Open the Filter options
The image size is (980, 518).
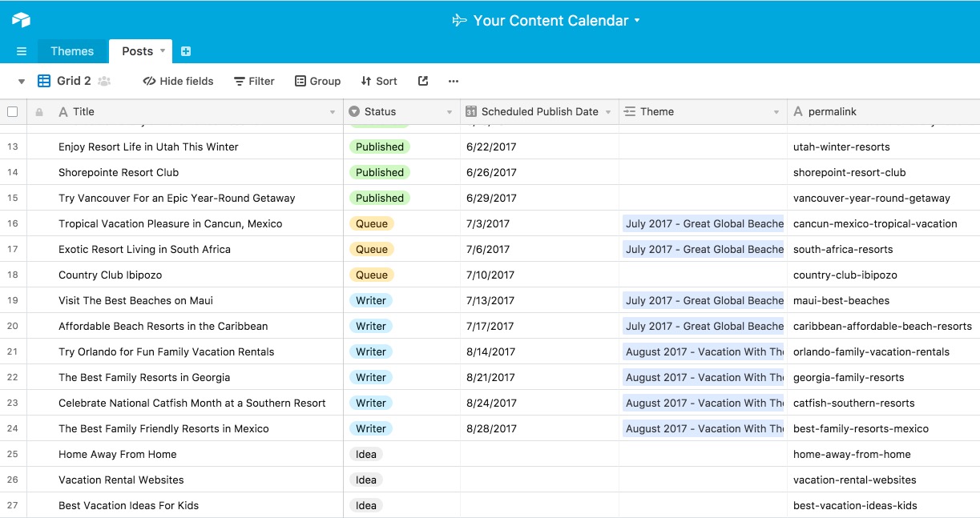(x=254, y=81)
